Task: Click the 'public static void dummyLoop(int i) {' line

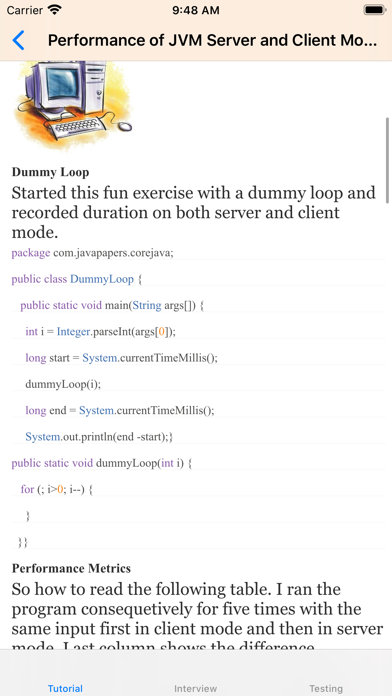Action: point(101,463)
